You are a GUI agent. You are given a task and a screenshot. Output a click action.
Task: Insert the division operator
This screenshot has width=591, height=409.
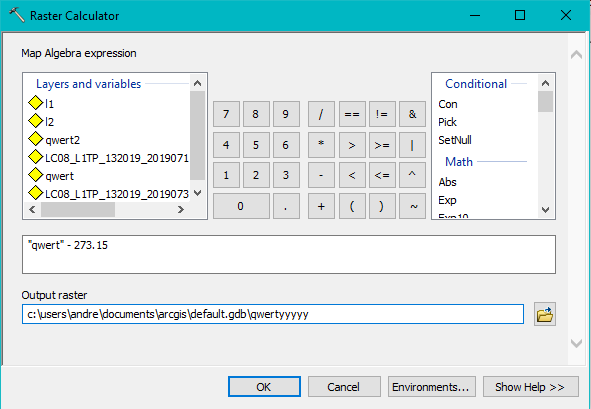click(x=321, y=114)
